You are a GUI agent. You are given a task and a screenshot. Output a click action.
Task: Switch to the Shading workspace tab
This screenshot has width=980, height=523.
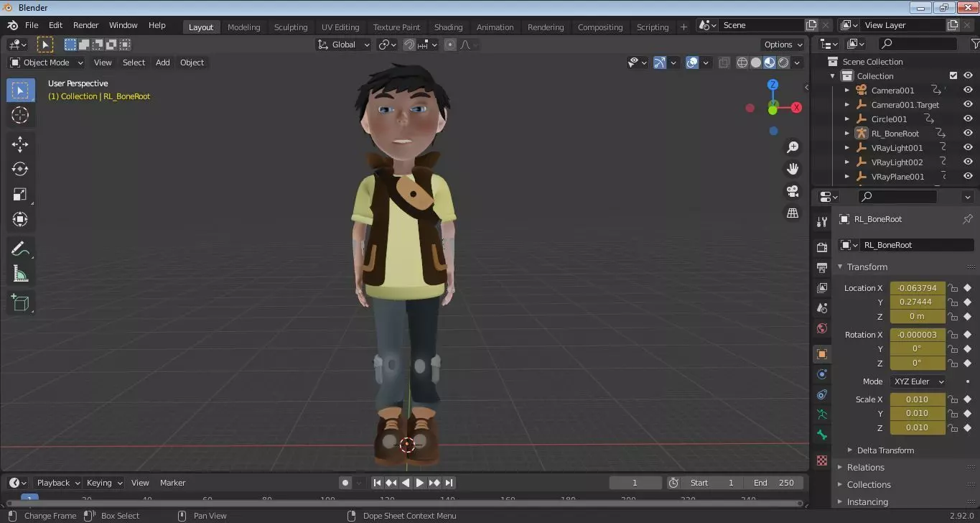pos(448,27)
